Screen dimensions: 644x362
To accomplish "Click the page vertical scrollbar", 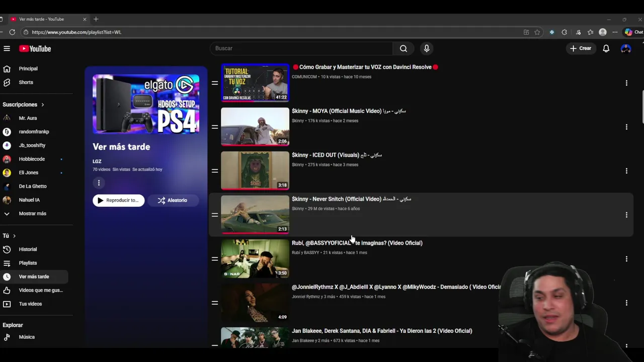I will (642, 107).
